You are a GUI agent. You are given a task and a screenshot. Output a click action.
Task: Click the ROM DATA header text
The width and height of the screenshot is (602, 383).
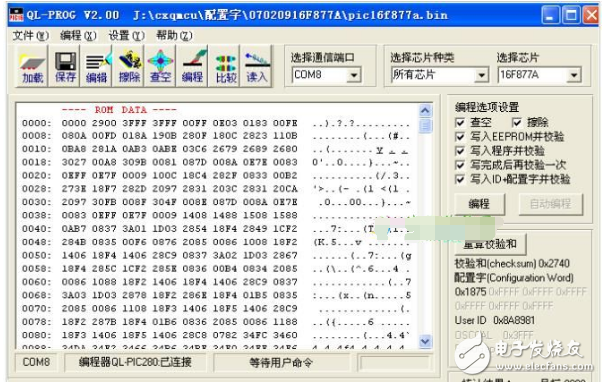(x=119, y=110)
